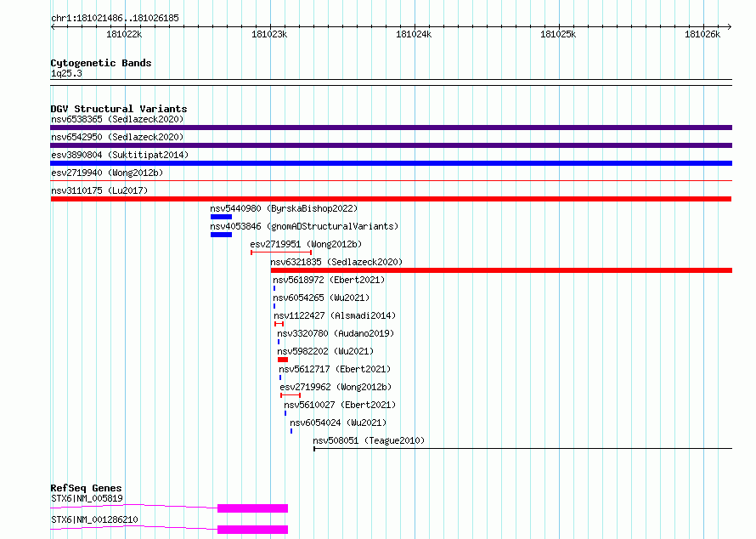
Task: Open nsv5982202 (Wu2021) label
Action: pos(325,351)
